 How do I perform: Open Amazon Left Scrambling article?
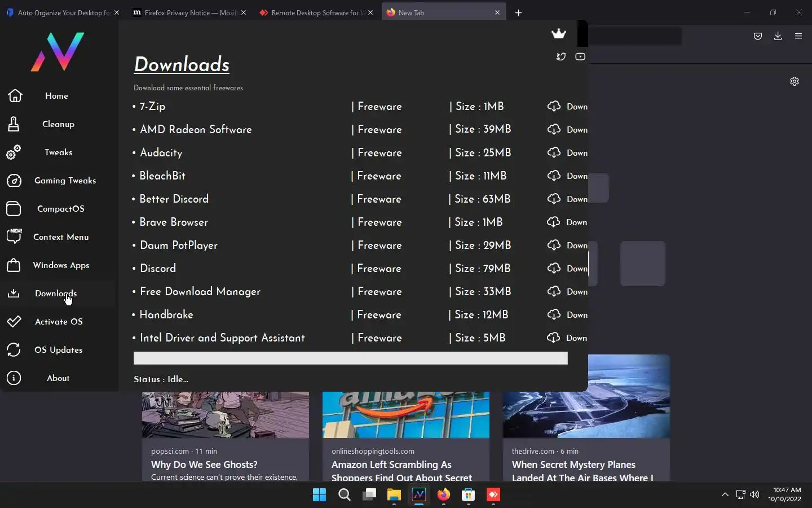coord(402,471)
